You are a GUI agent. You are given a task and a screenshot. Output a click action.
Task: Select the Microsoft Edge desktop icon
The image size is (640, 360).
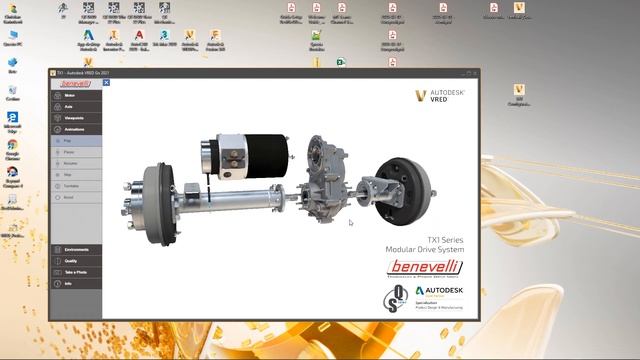[x=13, y=122]
